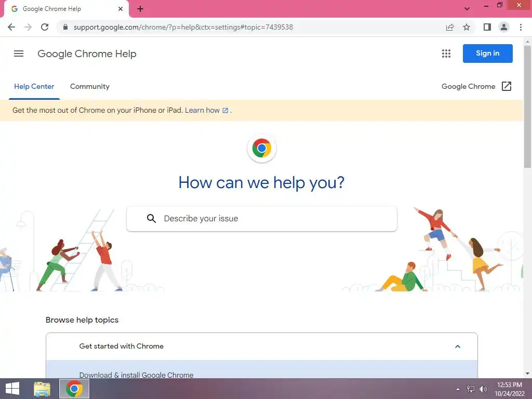Switch to the Community tab
The width and height of the screenshot is (532, 399).
(90, 87)
